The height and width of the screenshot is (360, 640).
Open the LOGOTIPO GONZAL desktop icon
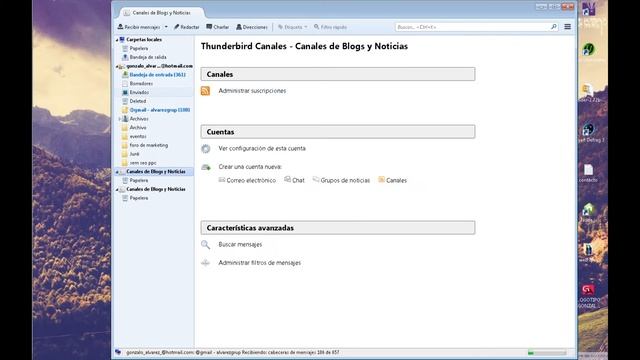[x=589, y=297]
